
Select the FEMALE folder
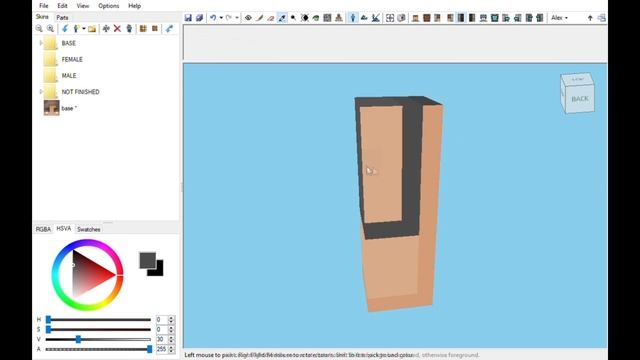tap(72, 59)
